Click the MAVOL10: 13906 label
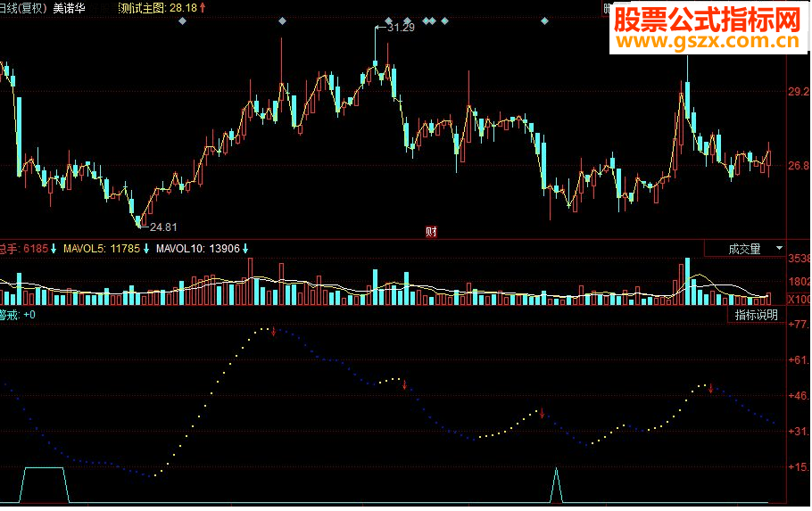812x511 pixels. click(x=198, y=249)
